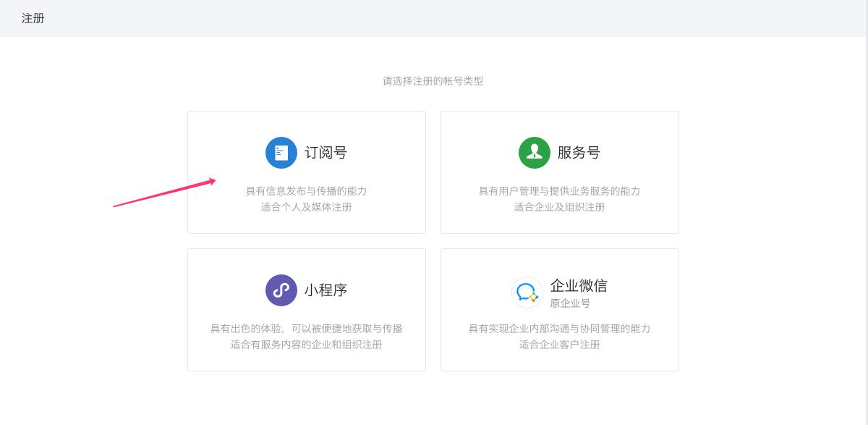Click the 企业微信 title text
868x425 pixels.
(x=579, y=286)
